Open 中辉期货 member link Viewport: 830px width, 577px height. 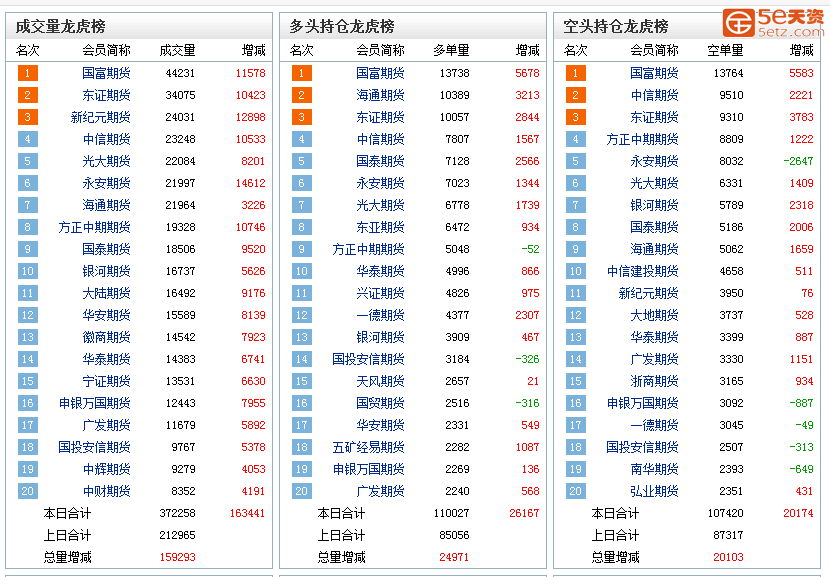(106, 469)
